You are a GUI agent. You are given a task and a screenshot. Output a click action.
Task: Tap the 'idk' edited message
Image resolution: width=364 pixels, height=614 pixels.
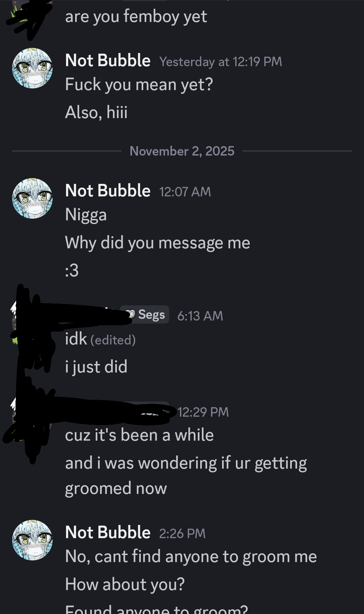pos(76,339)
